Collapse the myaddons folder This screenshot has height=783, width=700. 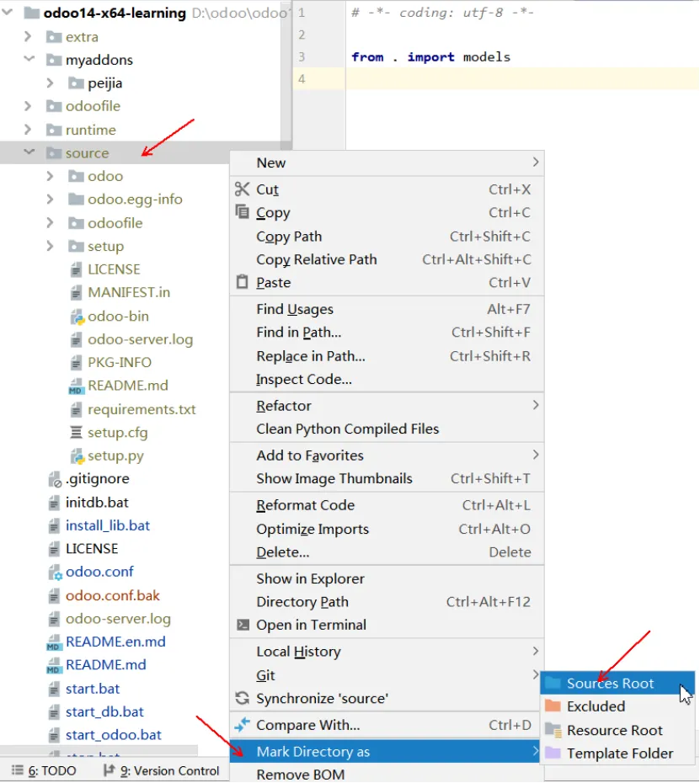coord(29,60)
